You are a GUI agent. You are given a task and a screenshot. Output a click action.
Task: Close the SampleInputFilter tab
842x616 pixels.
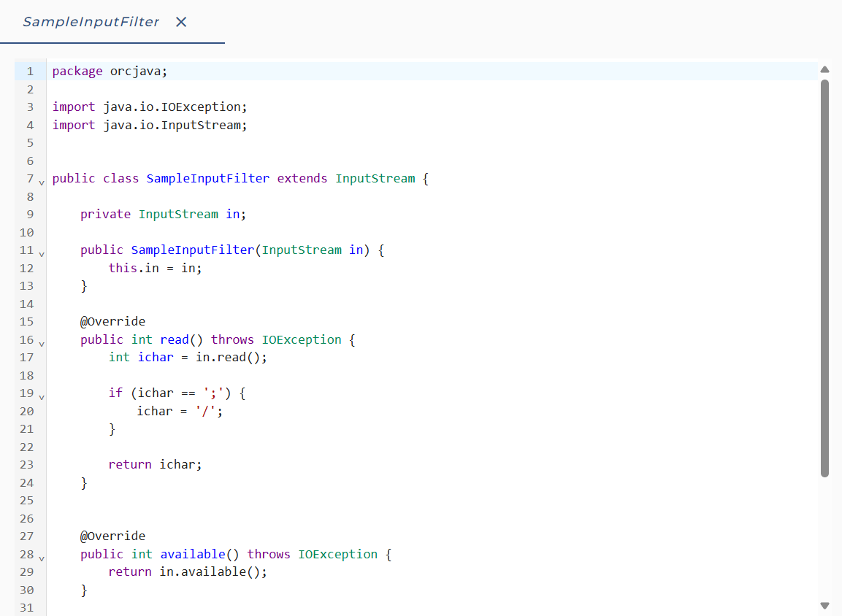point(181,22)
